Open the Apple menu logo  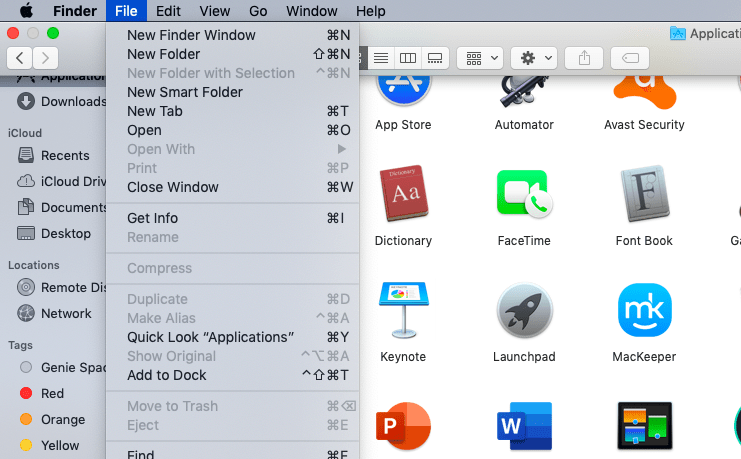click(x=26, y=10)
